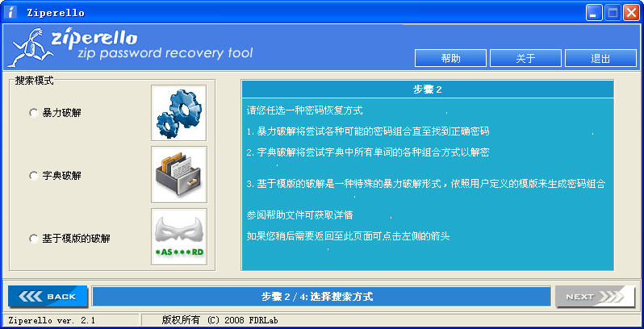
Task: Select the 字典破解 radio button
Action: click(34, 176)
